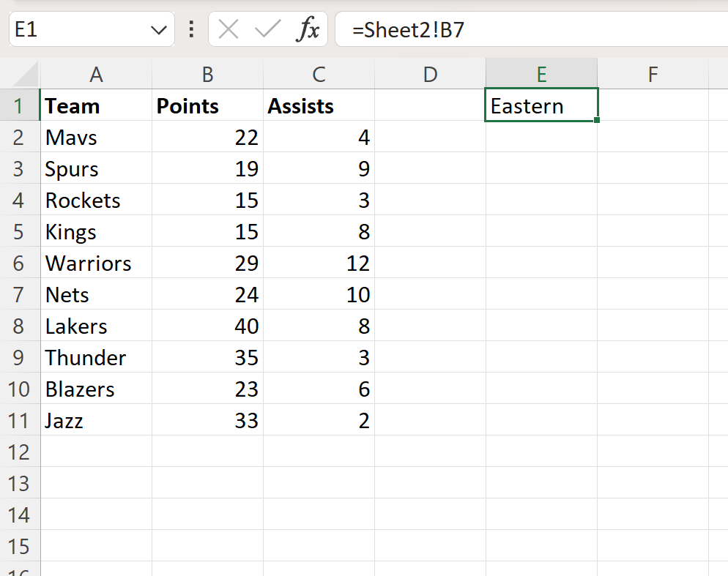Click the Cancel (X) icon on the formula bar
The image size is (728, 576).
point(228,29)
